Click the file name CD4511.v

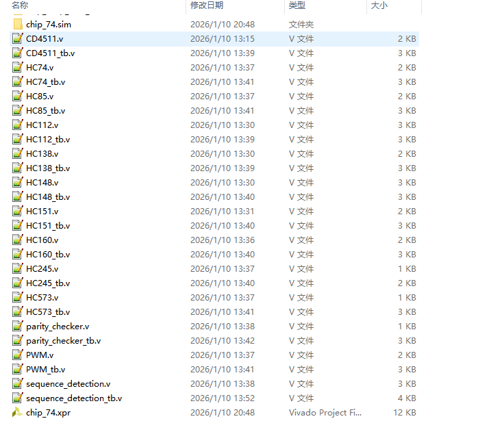[45, 39]
